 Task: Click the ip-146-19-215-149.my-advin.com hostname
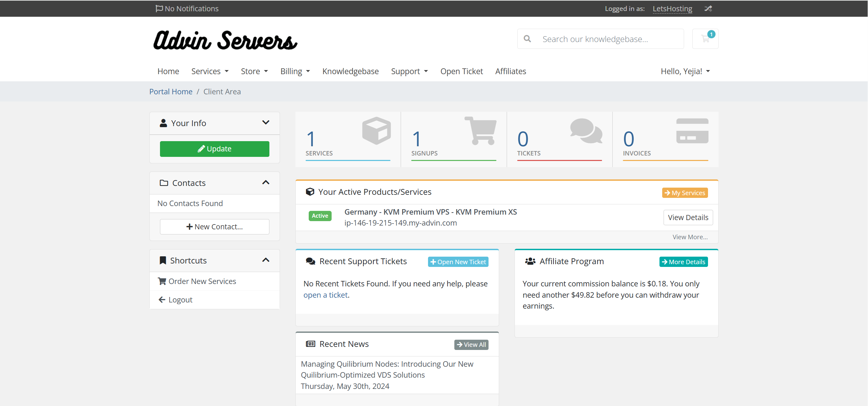tap(401, 223)
